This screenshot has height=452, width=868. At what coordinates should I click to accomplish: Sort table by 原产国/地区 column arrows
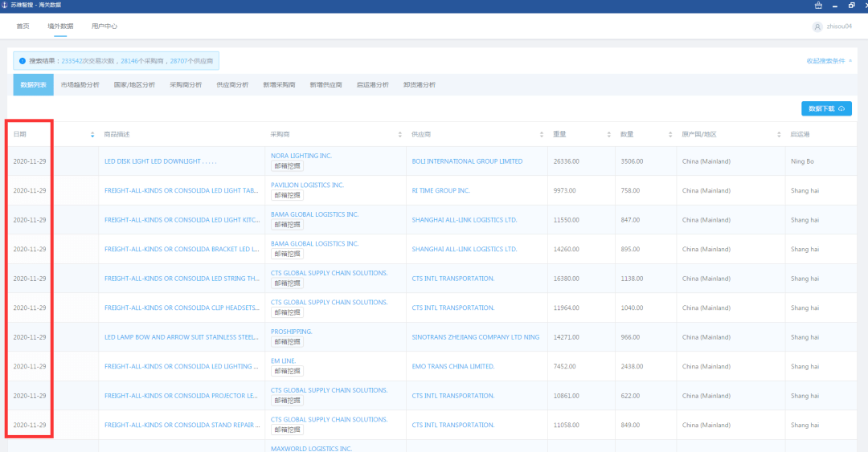(778, 134)
